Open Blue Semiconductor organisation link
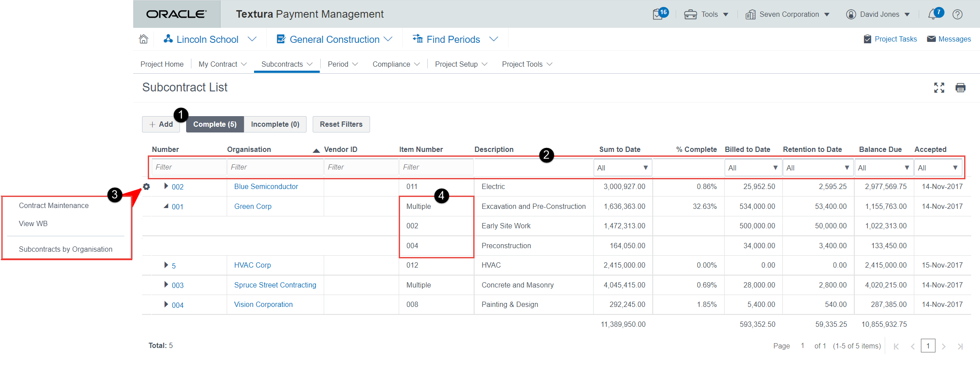This screenshot has height=382, width=980. pyautogui.click(x=266, y=186)
